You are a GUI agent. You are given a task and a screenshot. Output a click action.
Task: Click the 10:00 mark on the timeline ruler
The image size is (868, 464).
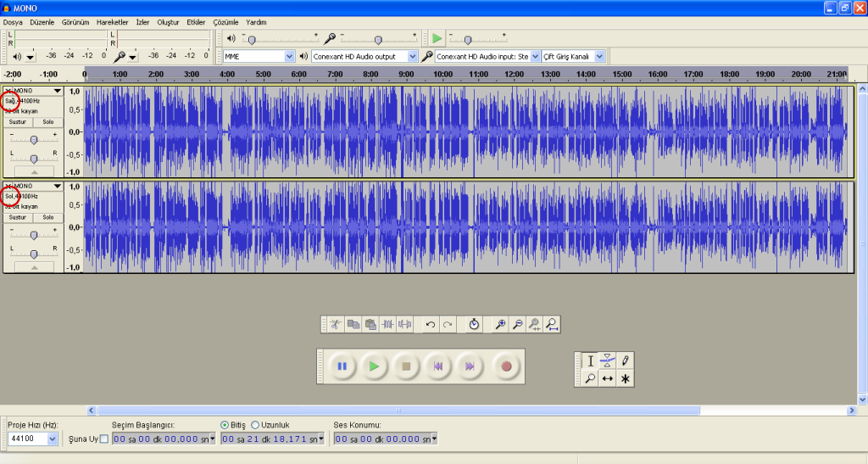pos(442,74)
